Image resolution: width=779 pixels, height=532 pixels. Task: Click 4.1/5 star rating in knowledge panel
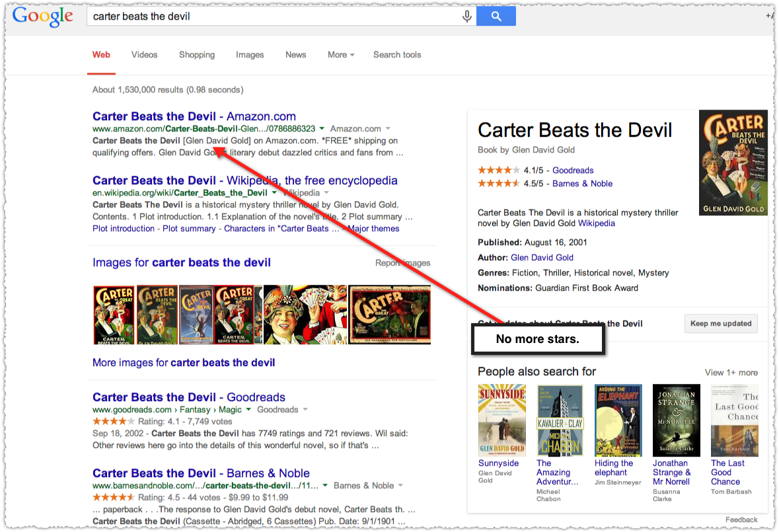[x=499, y=171]
